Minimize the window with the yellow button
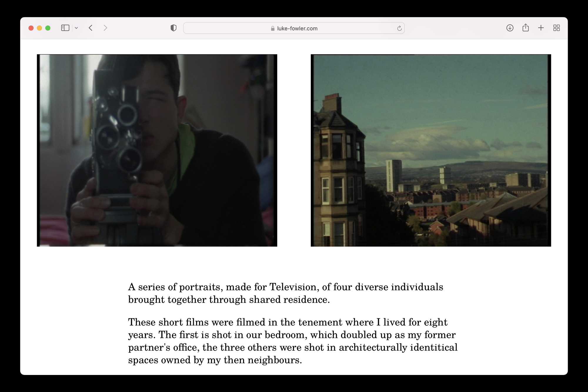Screen dimensions: 588x392 39,28
